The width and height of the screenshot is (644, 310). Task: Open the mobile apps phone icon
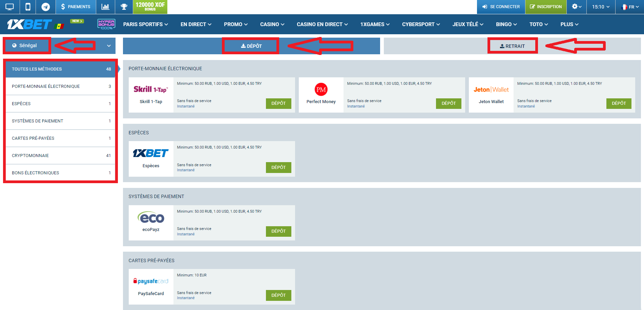click(28, 7)
